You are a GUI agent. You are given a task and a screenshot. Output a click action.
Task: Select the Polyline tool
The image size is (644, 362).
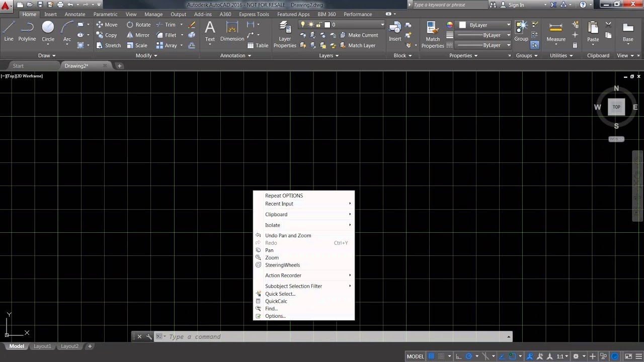point(27,31)
